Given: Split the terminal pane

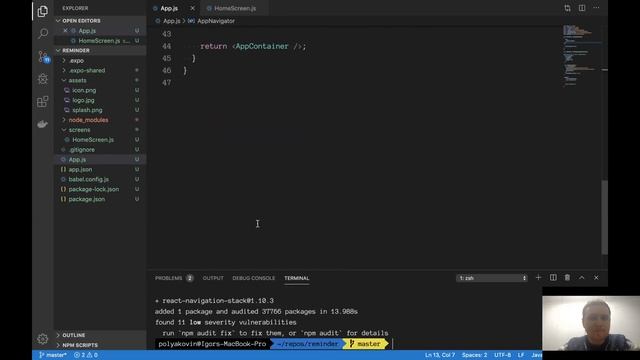Looking at the screenshot, I should point(553,278).
